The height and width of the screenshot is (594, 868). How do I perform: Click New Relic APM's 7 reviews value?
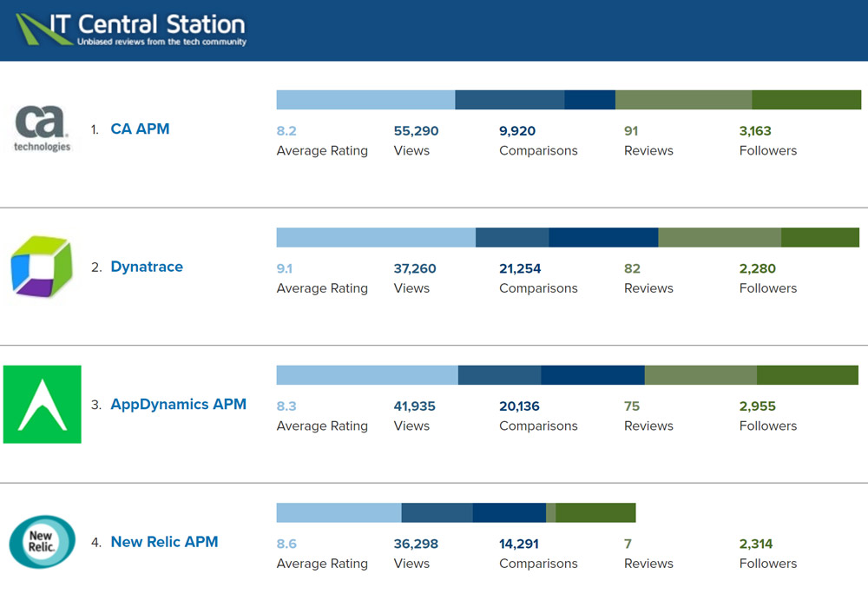pyautogui.click(x=628, y=544)
